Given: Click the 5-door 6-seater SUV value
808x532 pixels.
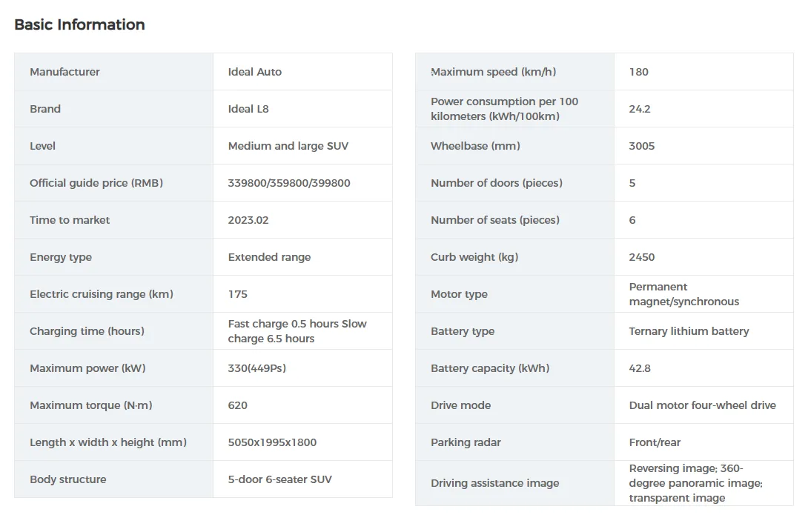Looking at the screenshot, I should (279, 479).
